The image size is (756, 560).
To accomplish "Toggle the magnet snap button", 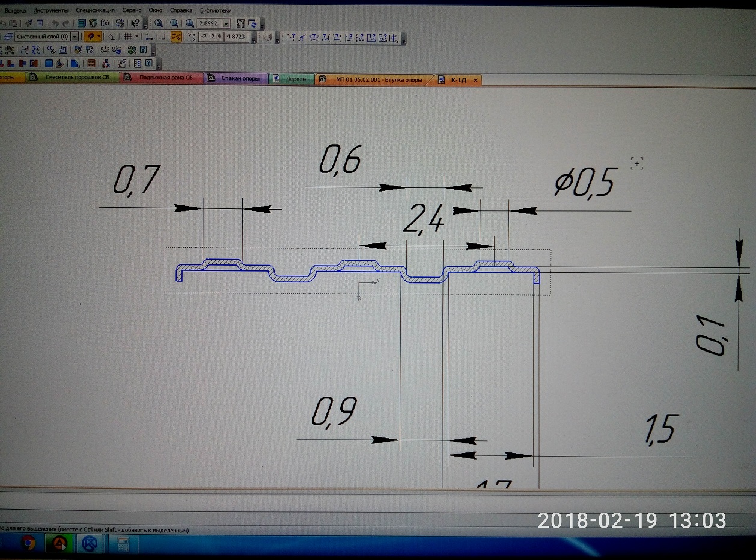I will [92, 37].
